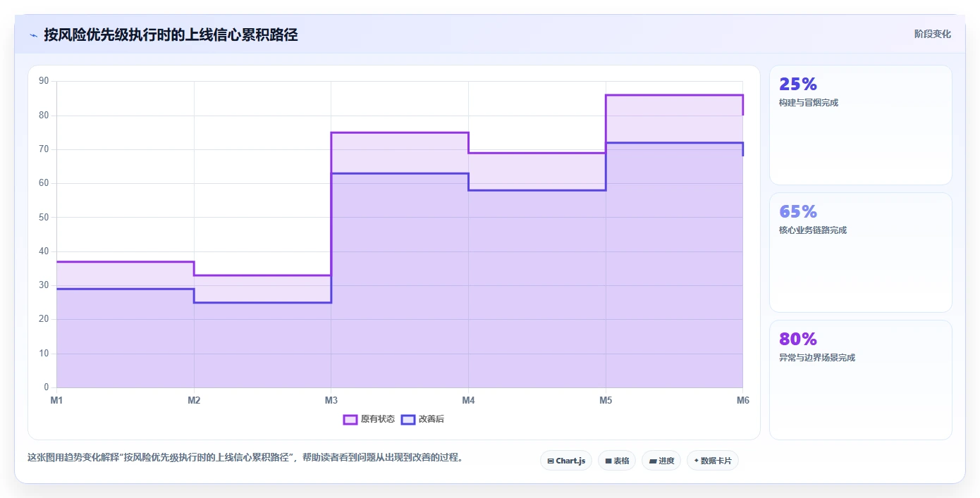
Task: Select the 65% 核心业务链路完成 card
Action: (861, 253)
